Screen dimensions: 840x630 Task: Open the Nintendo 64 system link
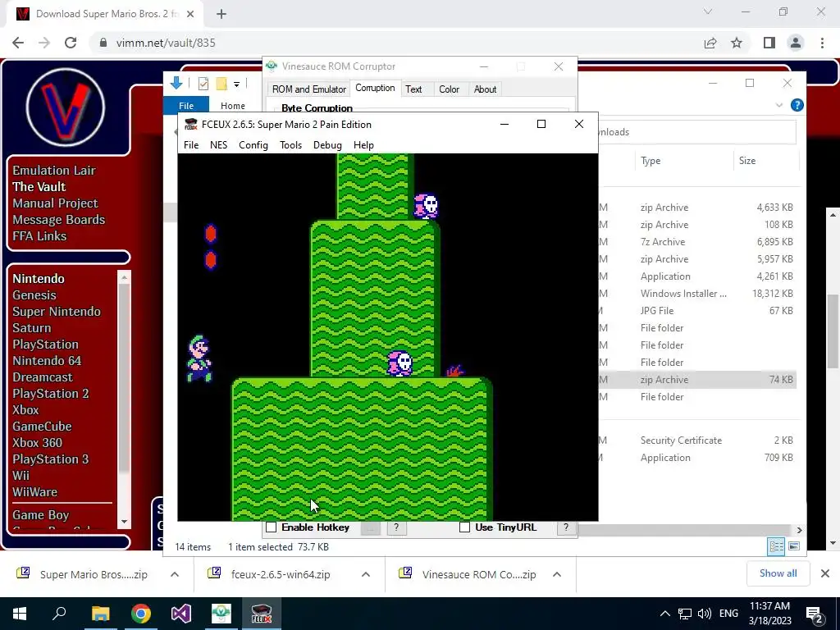click(47, 361)
